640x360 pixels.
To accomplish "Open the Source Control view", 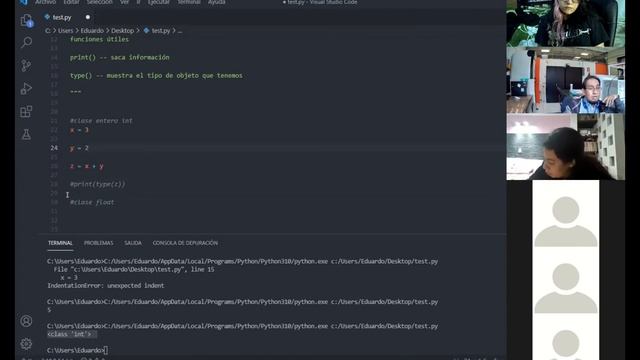I will click(x=26, y=65).
